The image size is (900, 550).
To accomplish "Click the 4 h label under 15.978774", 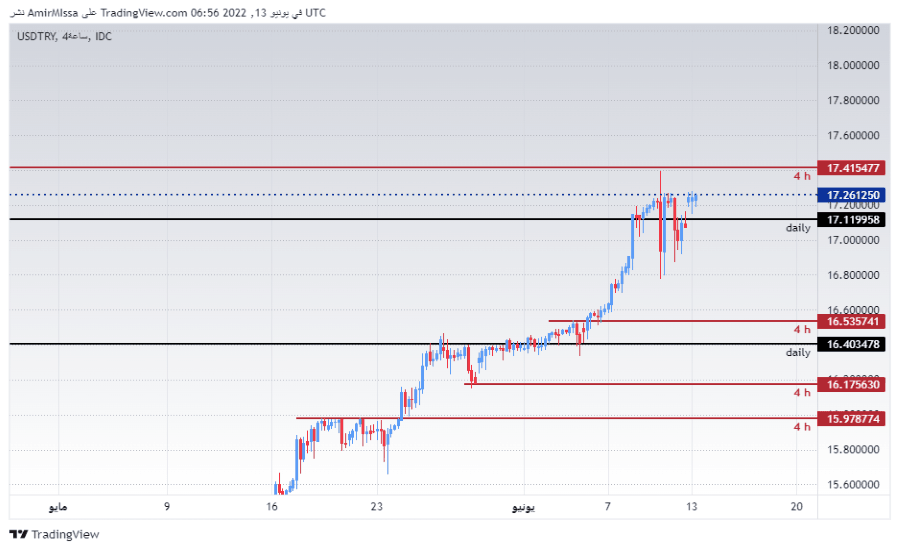I will coord(802,427).
